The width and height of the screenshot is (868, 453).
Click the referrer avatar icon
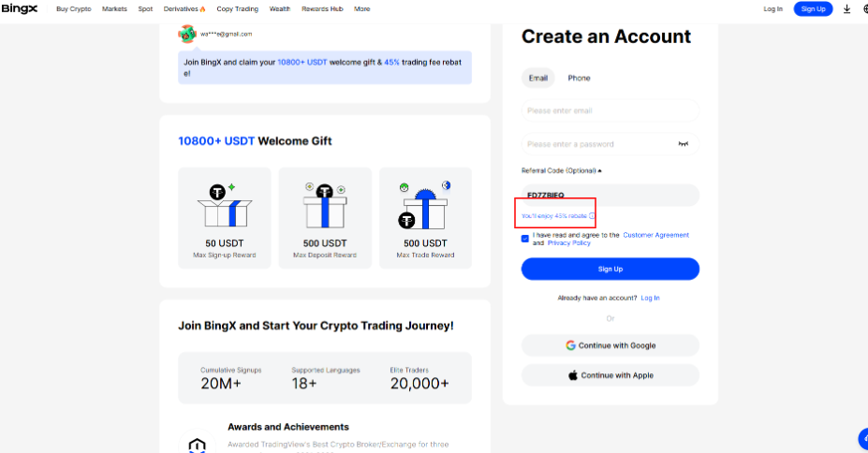click(187, 34)
